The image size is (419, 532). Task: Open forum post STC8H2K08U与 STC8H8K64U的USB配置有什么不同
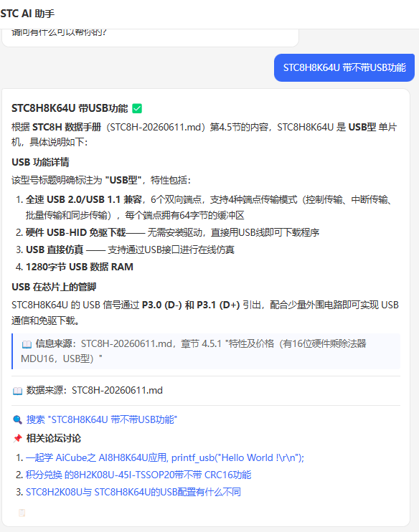pyautogui.click(x=133, y=492)
